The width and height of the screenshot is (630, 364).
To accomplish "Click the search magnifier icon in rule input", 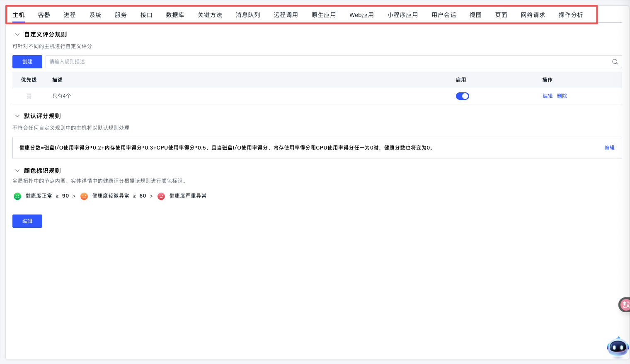I will (x=615, y=62).
